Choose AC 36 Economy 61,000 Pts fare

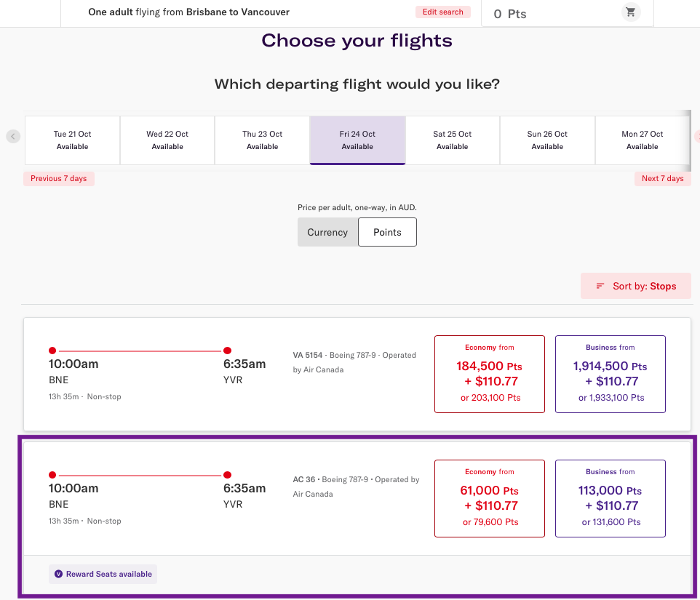point(489,498)
